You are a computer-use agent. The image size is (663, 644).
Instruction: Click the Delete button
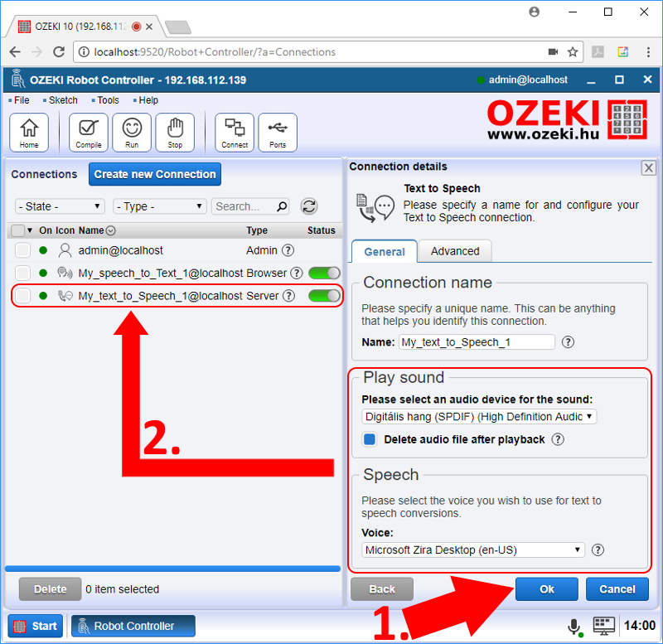(51, 589)
